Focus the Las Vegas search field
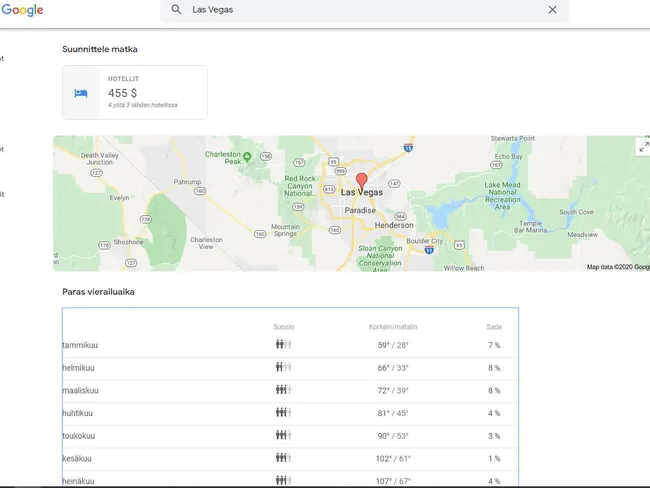 (365, 10)
